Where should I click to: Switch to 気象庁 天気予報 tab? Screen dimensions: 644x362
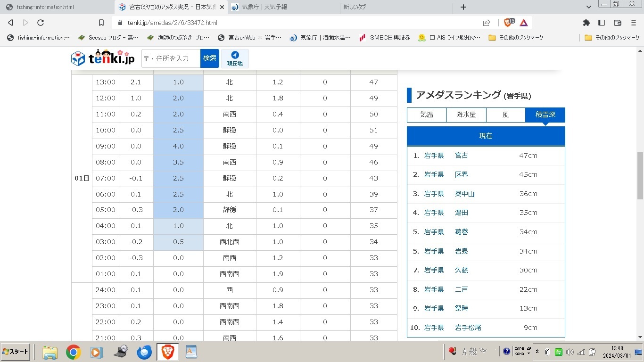tap(283, 7)
